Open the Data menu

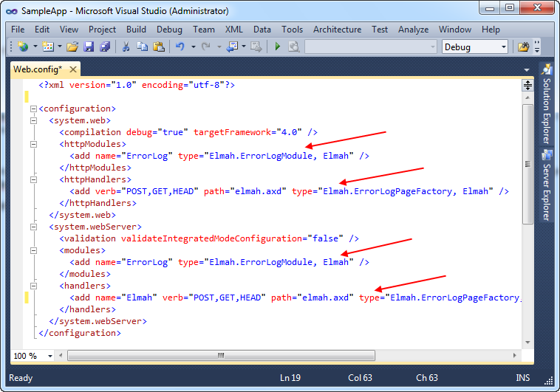click(262, 30)
